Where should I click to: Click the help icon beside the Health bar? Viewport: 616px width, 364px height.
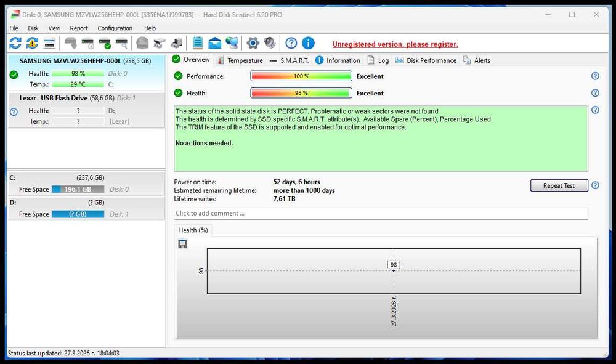pos(595,93)
